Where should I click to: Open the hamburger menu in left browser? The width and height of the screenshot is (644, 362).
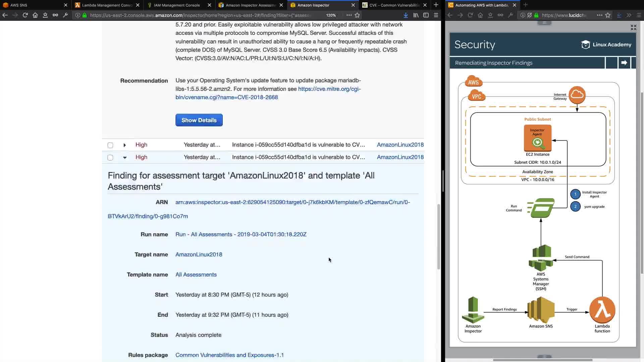click(436, 15)
